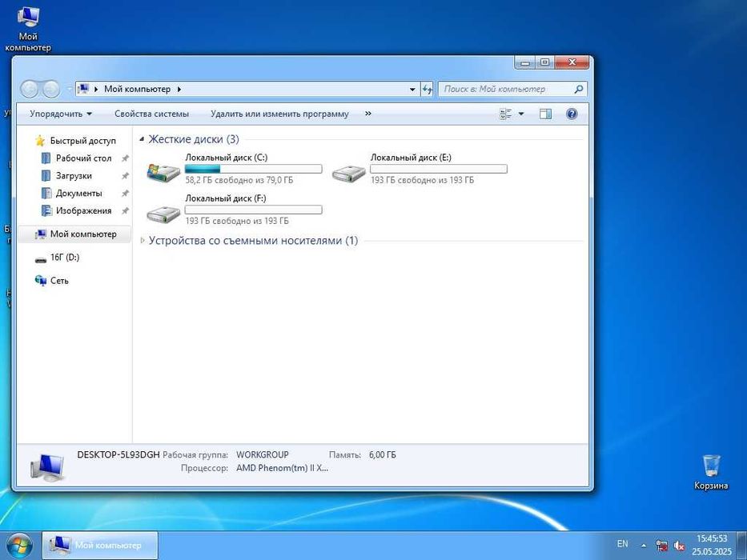Click the Сеть network icon
Screen dimensions: 747x560
(x=41, y=281)
